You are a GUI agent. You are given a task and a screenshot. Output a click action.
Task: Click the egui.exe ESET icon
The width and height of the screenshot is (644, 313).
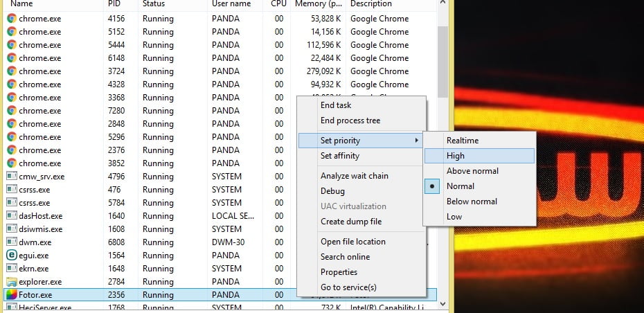click(11, 256)
